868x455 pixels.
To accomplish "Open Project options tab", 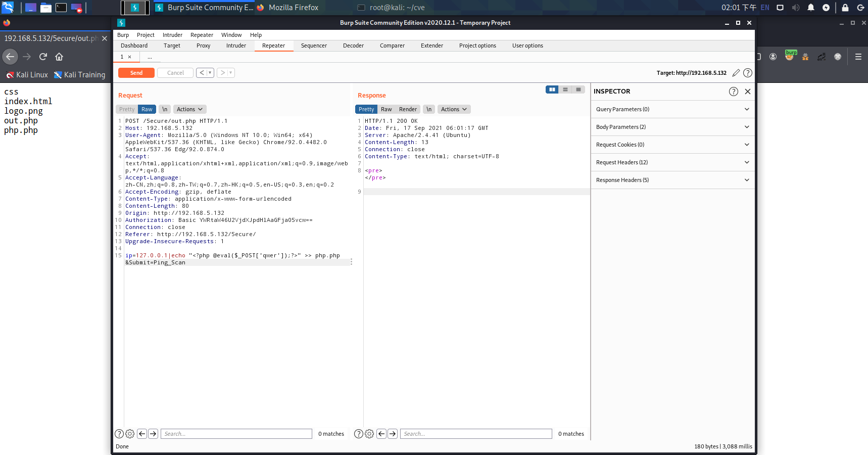I will tap(477, 45).
